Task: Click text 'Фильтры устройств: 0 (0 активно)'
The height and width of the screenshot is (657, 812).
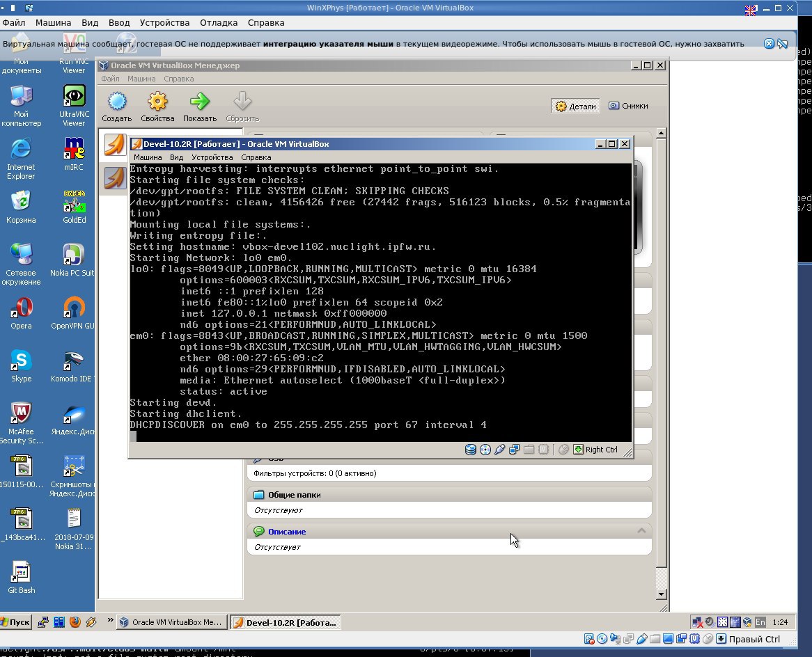Action: pos(315,473)
